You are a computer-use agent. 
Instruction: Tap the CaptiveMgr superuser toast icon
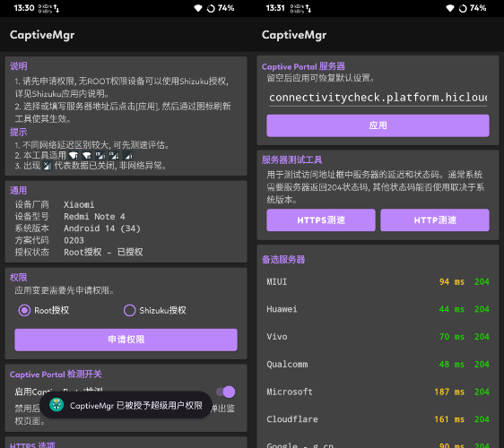coord(56,405)
